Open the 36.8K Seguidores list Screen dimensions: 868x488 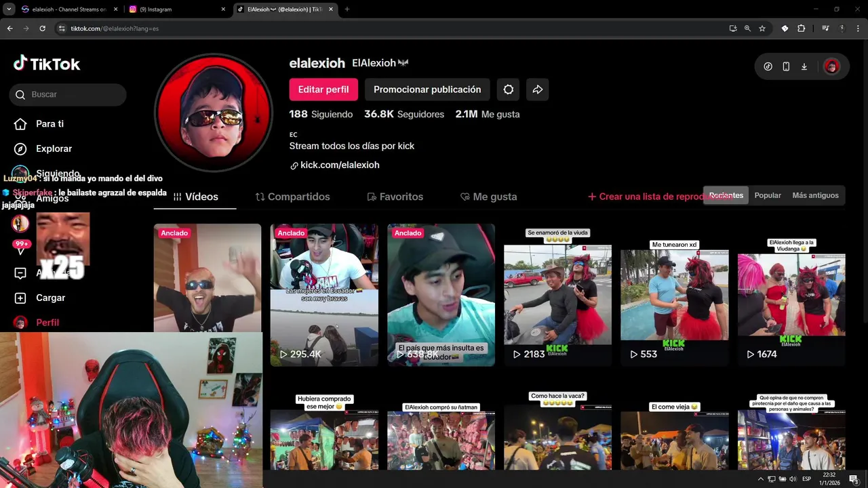coord(404,115)
